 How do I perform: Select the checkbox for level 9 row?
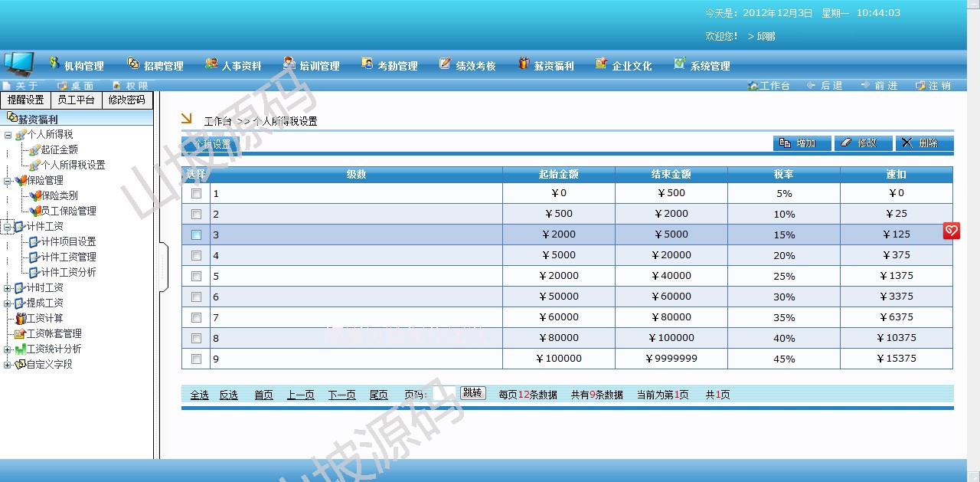(x=196, y=359)
